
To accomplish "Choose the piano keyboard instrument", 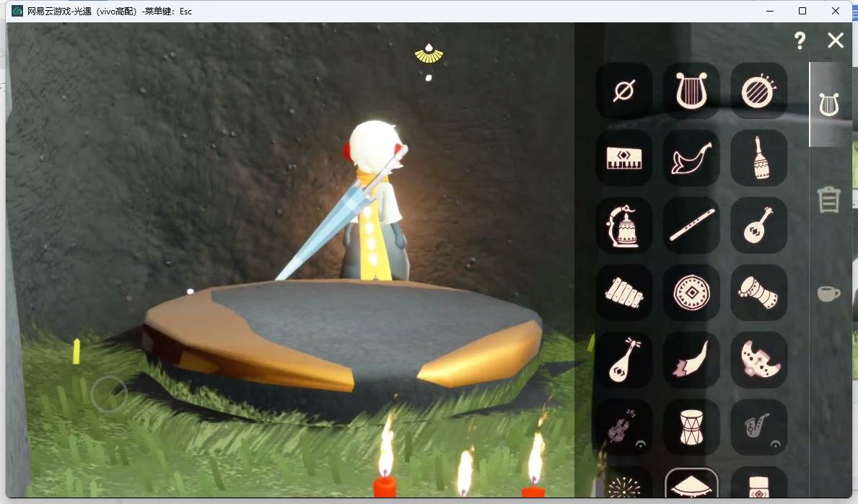I will coord(624,159).
